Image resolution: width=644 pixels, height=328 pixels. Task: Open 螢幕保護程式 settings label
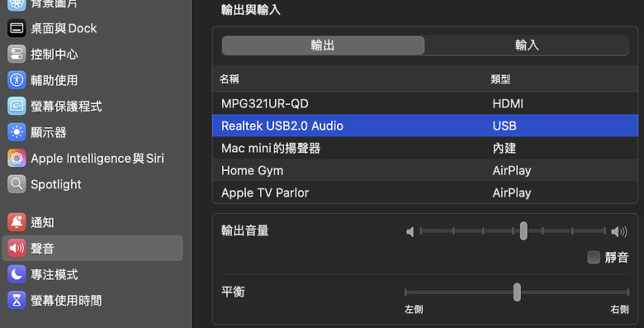point(66,106)
